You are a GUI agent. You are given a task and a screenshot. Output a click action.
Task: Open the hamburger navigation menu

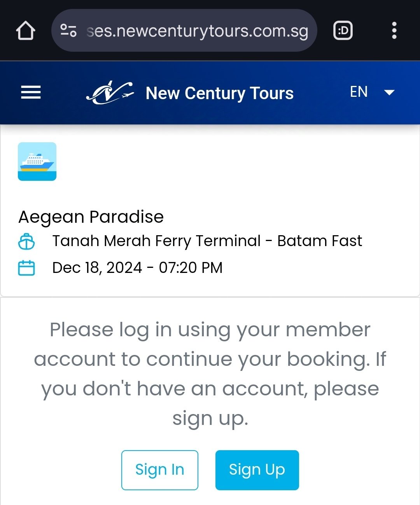point(31,93)
